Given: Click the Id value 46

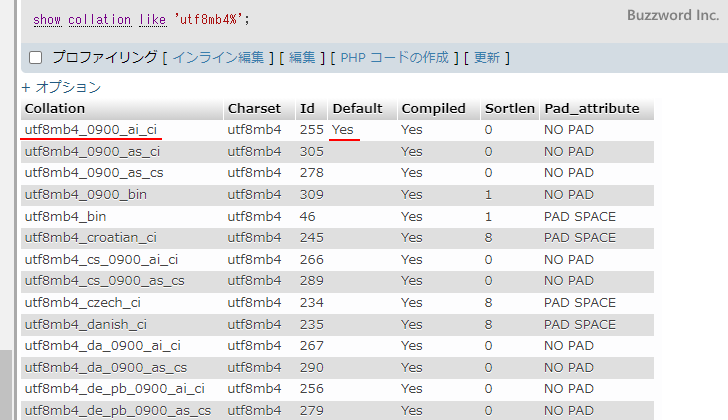Looking at the screenshot, I should (x=307, y=217).
